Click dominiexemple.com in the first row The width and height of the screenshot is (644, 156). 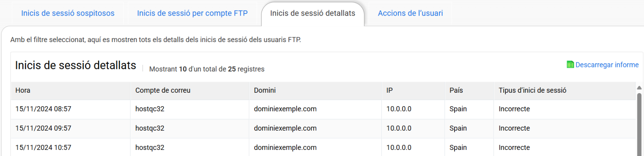pos(285,109)
